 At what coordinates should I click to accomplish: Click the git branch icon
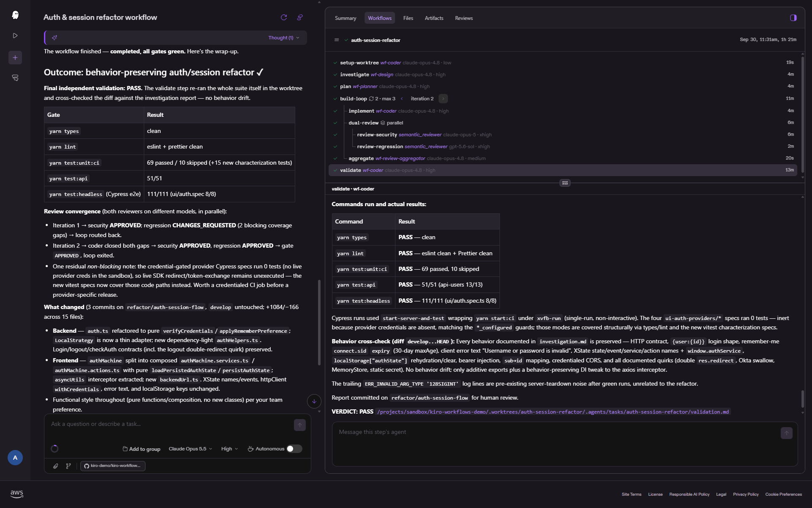pos(69,466)
